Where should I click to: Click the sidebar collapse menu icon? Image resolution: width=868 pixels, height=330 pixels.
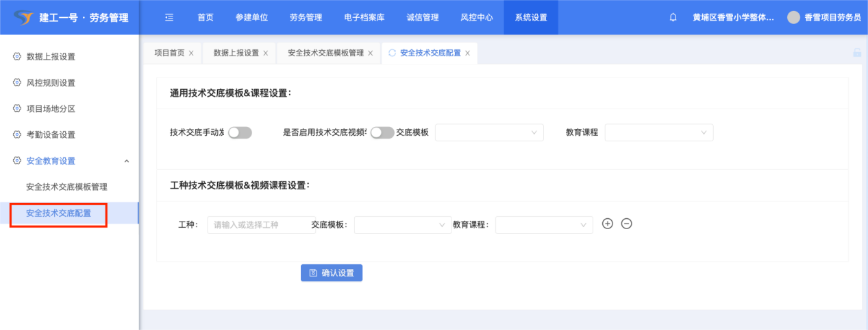click(169, 17)
